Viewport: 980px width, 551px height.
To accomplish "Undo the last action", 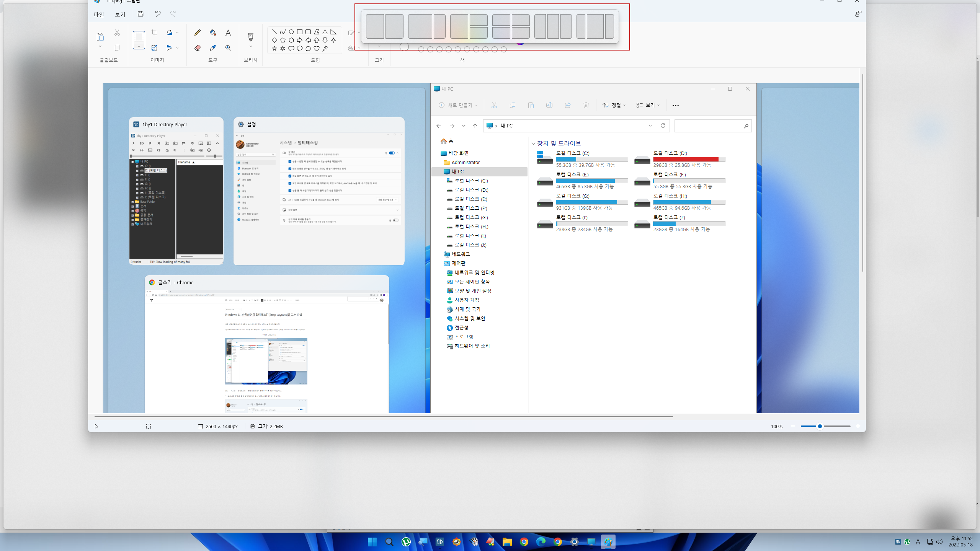I will (x=158, y=14).
